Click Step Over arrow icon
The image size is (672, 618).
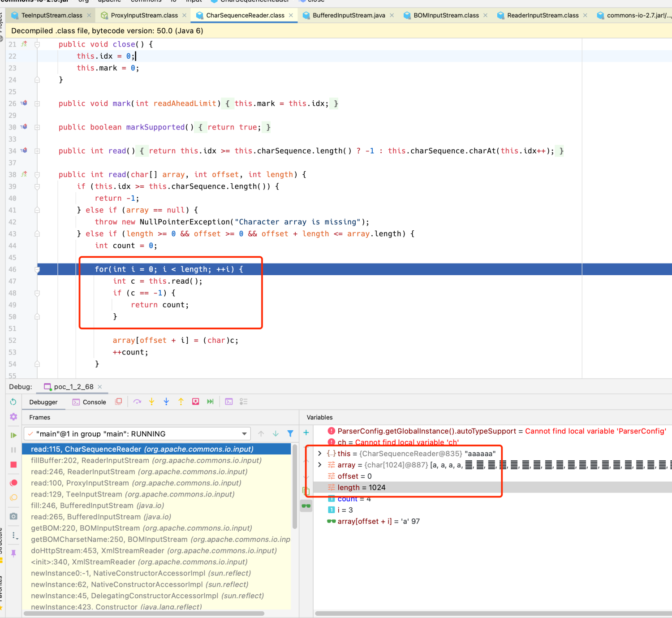tap(137, 402)
